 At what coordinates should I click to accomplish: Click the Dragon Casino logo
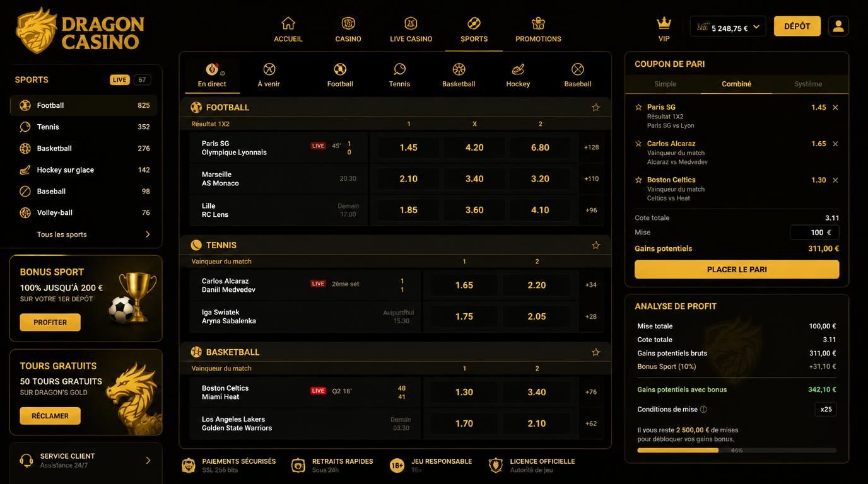point(80,30)
